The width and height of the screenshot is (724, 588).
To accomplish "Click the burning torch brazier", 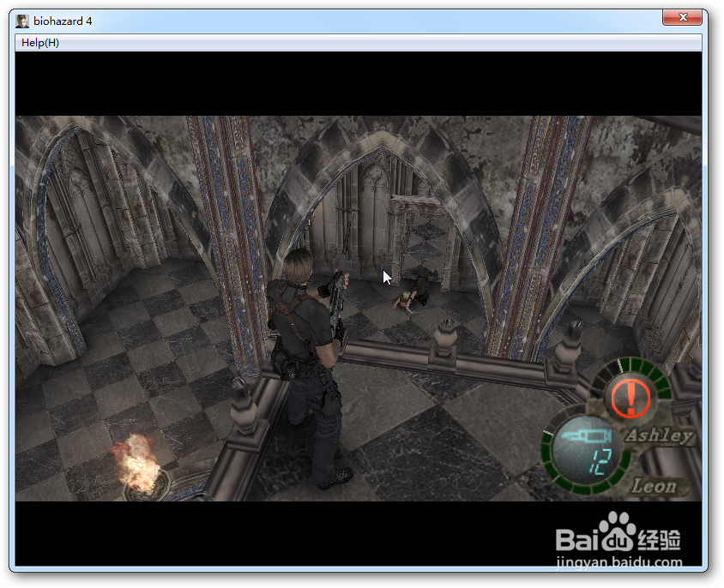I will (x=140, y=467).
